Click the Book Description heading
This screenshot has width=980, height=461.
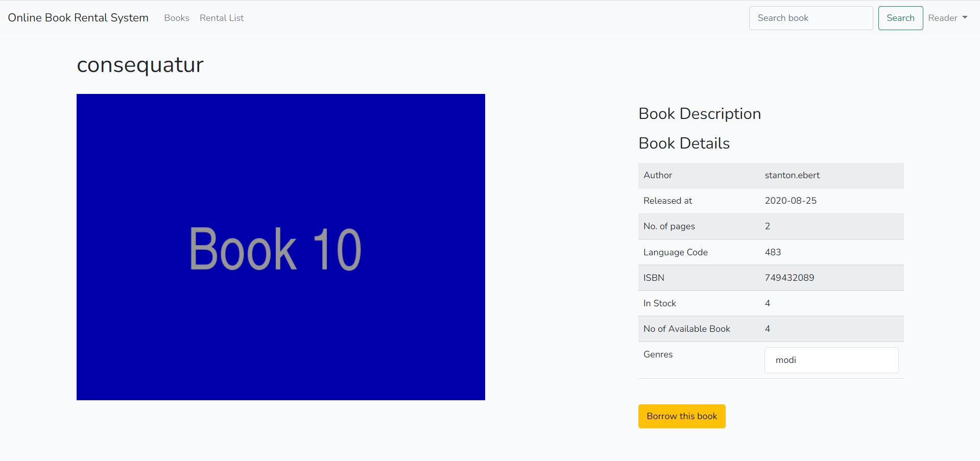(x=700, y=113)
